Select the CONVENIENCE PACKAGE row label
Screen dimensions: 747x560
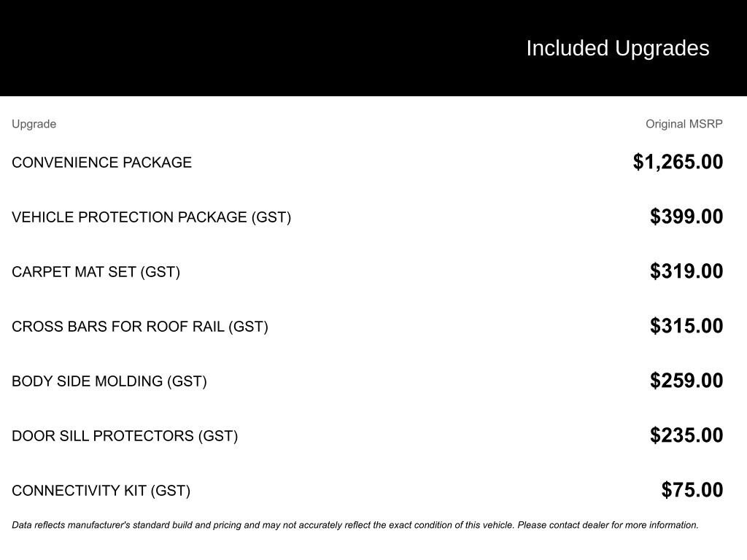[101, 163]
